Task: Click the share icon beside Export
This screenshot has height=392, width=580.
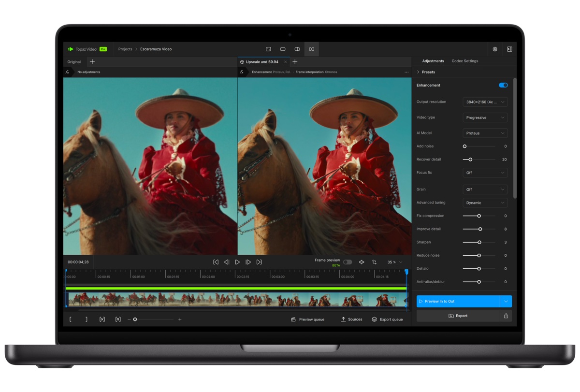Action: click(506, 316)
